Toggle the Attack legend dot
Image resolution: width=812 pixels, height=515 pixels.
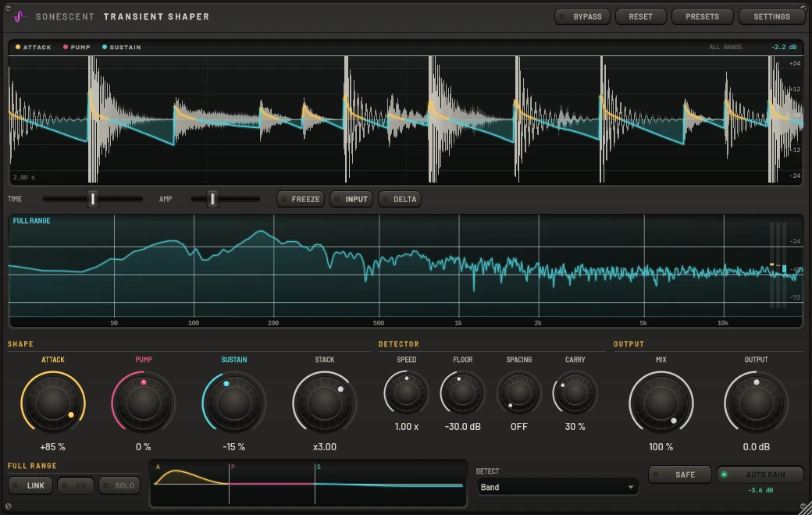tap(18, 47)
